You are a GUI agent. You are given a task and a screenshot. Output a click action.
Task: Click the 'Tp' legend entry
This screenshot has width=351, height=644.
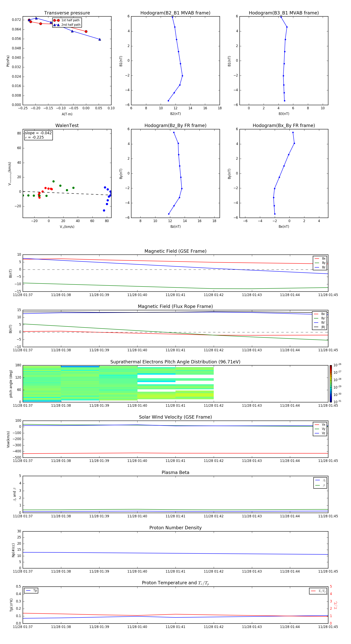point(31,591)
